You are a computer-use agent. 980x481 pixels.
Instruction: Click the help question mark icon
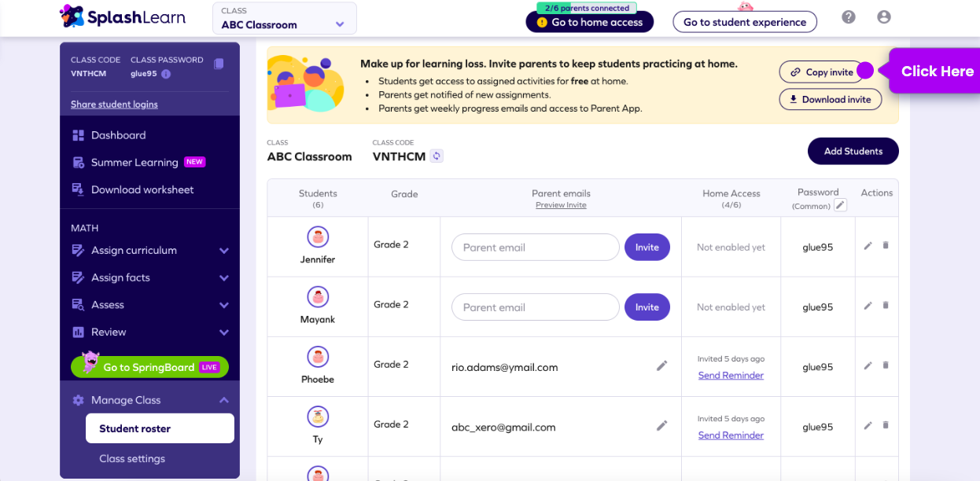click(x=848, y=17)
